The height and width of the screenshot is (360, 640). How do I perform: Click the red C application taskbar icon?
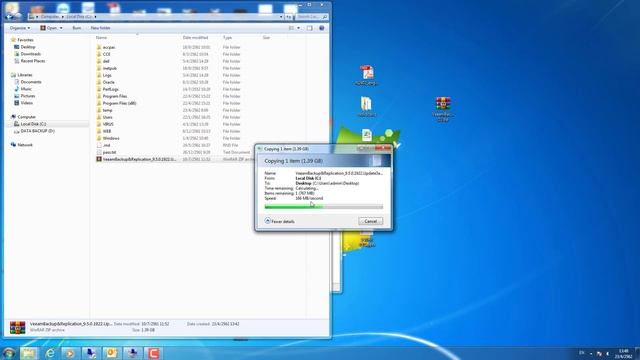click(x=153, y=353)
